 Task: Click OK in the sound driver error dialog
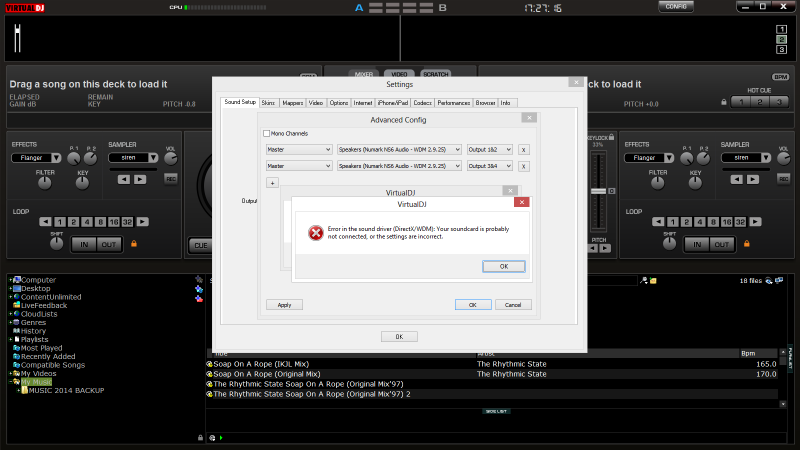point(503,266)
